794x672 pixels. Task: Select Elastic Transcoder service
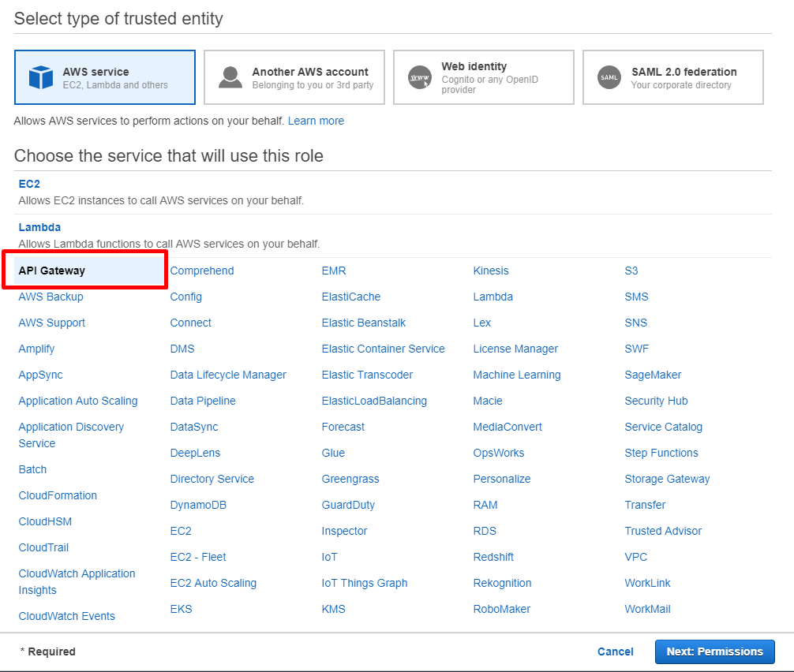point(367,375)
